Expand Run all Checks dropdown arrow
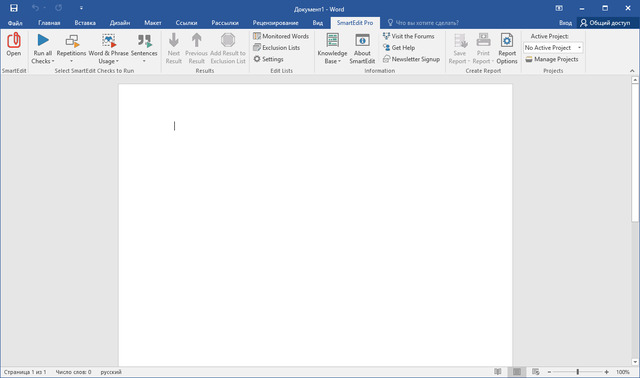 point(53,61)
